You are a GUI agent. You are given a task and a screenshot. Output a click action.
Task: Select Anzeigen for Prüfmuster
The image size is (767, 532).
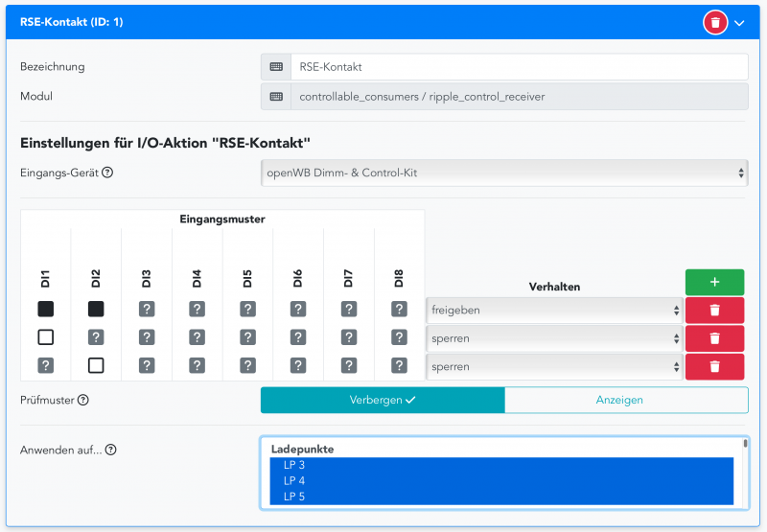626,400
